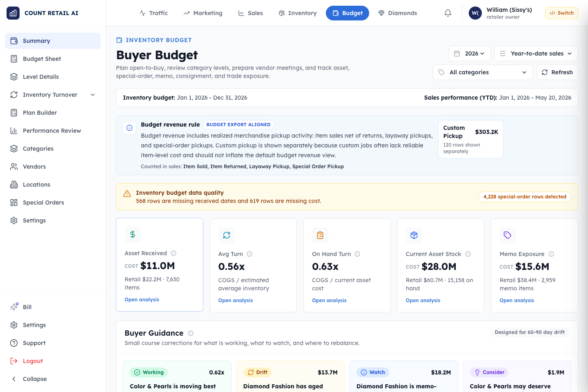Click the Locations building icon

pyautogui.click(x=14, y=185)
